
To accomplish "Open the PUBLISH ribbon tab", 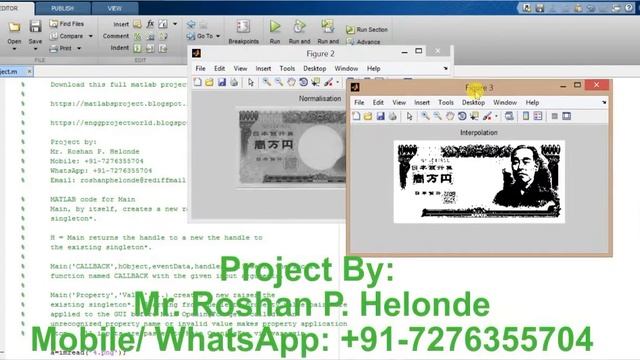I will pyautogui.click(x=62, y=8).
